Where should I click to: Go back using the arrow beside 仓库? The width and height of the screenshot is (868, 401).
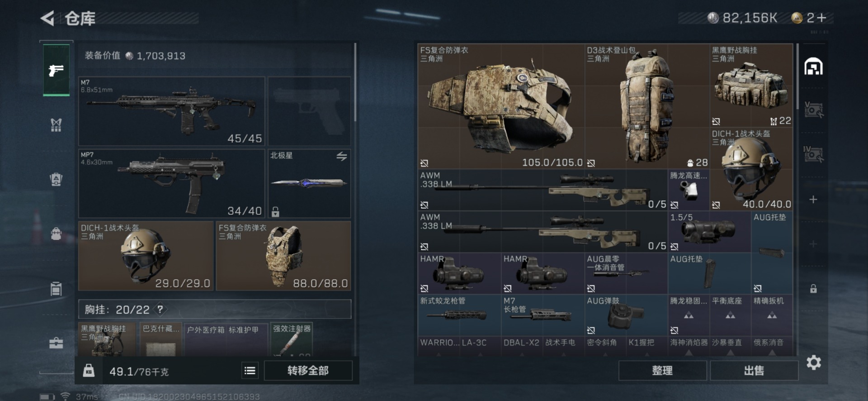pyautogui.click(x=47, y=18)
